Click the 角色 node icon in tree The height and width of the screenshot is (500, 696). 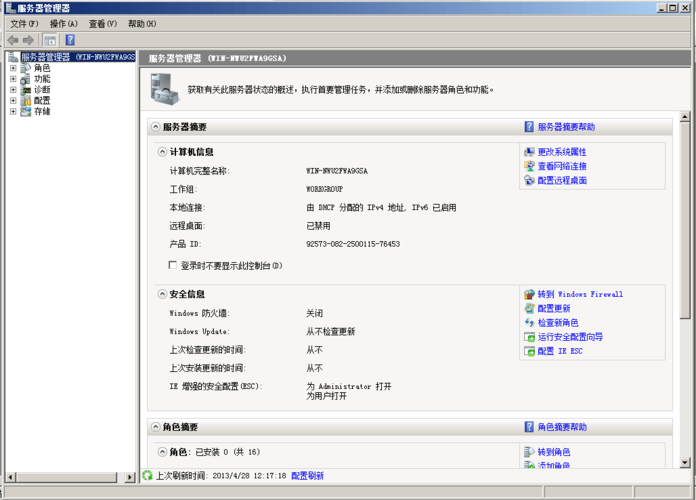point(26,68)
